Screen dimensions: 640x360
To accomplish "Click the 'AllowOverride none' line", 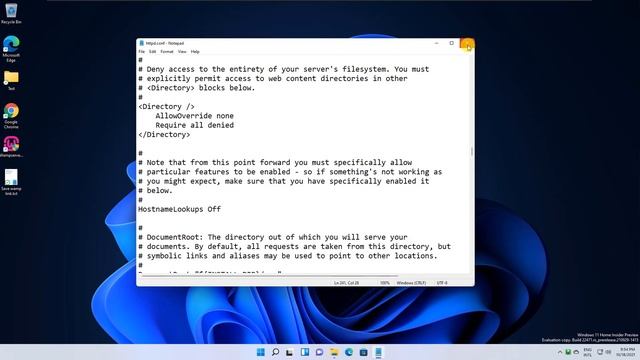I will [x=194, y=116].
